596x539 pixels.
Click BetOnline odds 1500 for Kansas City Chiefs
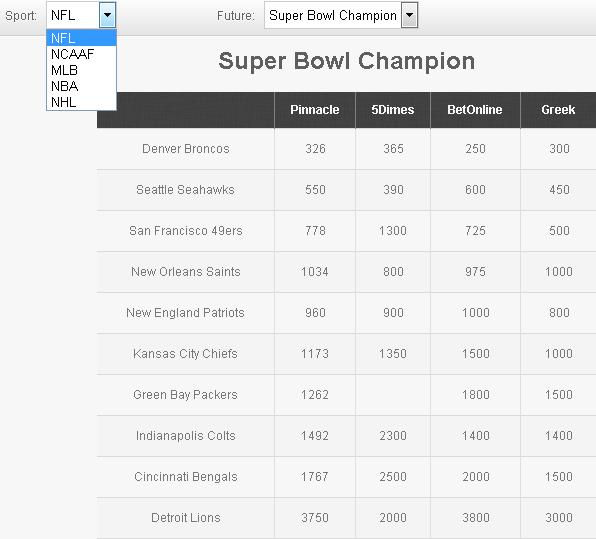pyautogui.click(x=476, y=354)
